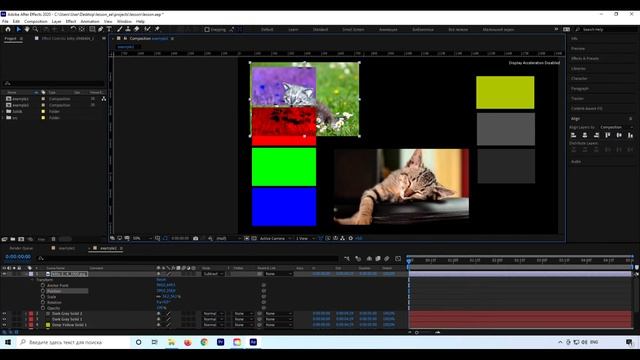Collapse the Transform group of layer 1
Image resolution: width=640 pixels, height=360 pixels.
(x=32, y=280)
